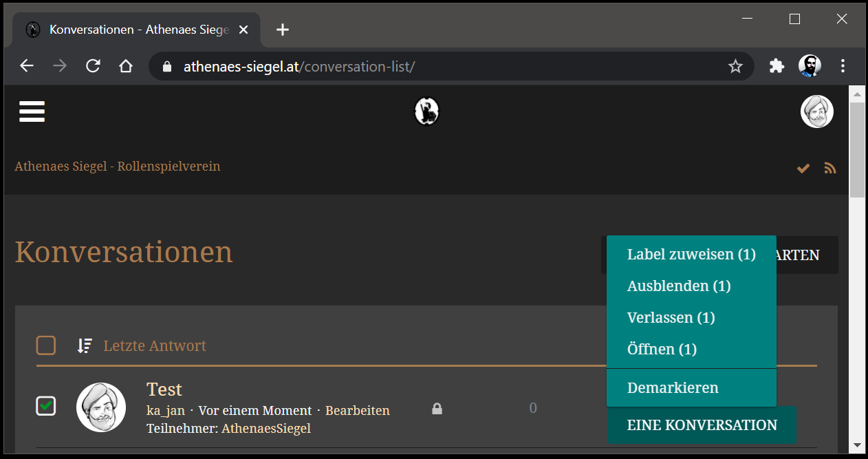Open the user avatar in site header

coord(816,111)
